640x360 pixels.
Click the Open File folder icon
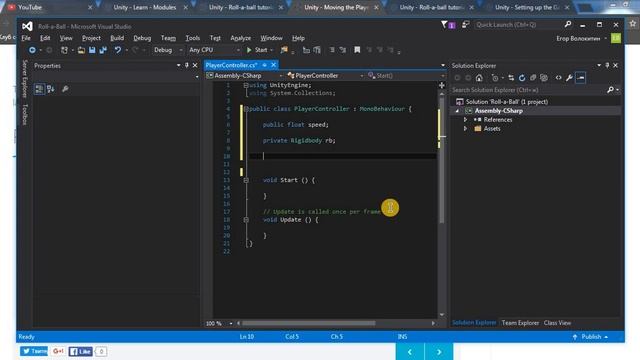(x=81, y=50)
